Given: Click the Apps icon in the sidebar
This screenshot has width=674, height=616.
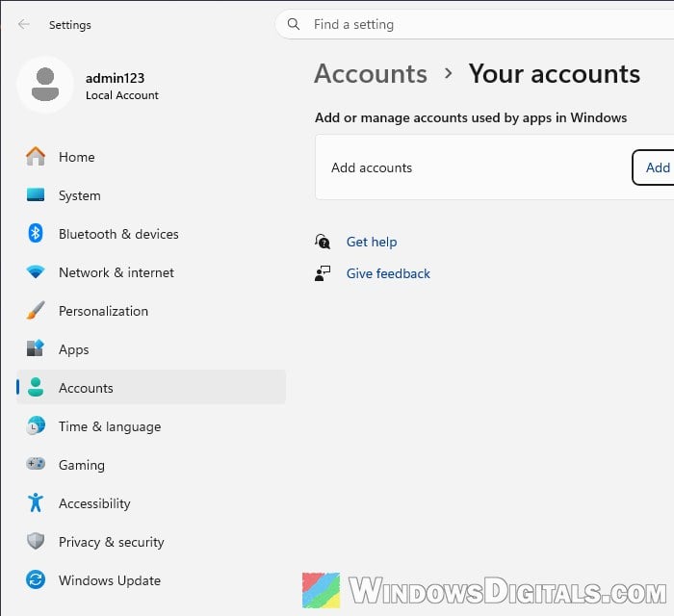Looking at the screenshot, I should click(36, 348).
